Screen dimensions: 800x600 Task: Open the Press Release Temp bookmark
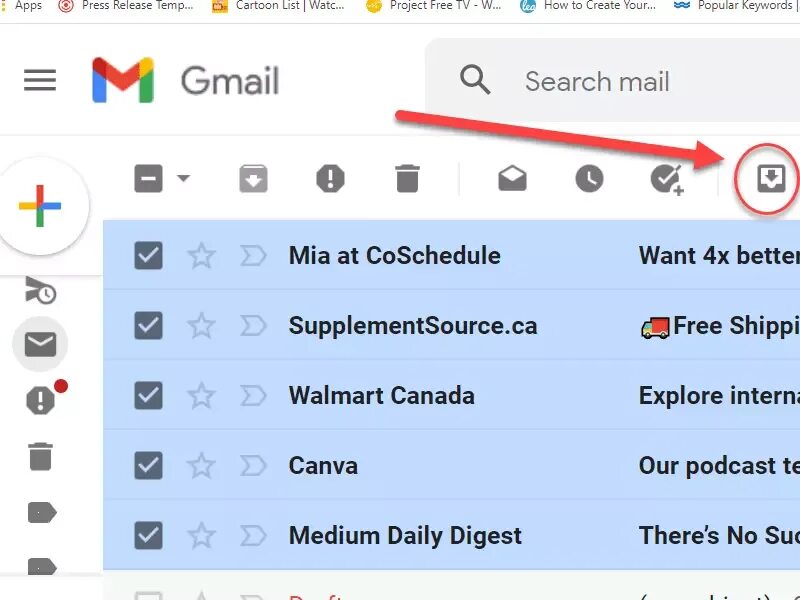pos(127,6)
